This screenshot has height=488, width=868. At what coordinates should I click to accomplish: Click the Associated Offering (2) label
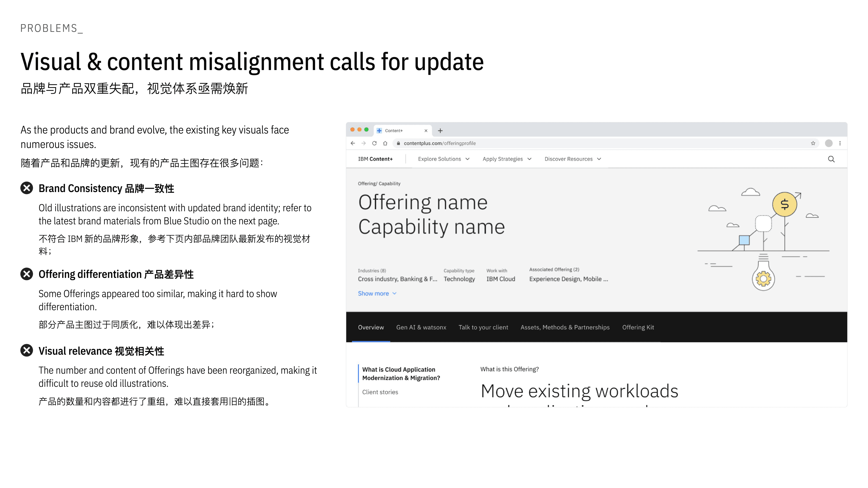pyautogui.click(x=554, y=270)
